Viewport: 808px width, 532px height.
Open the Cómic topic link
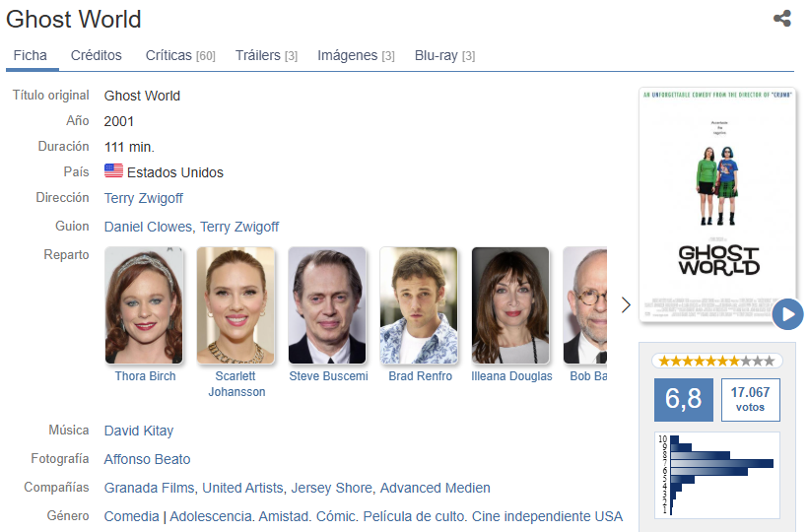pyautogui.click(x=336, y=516)
